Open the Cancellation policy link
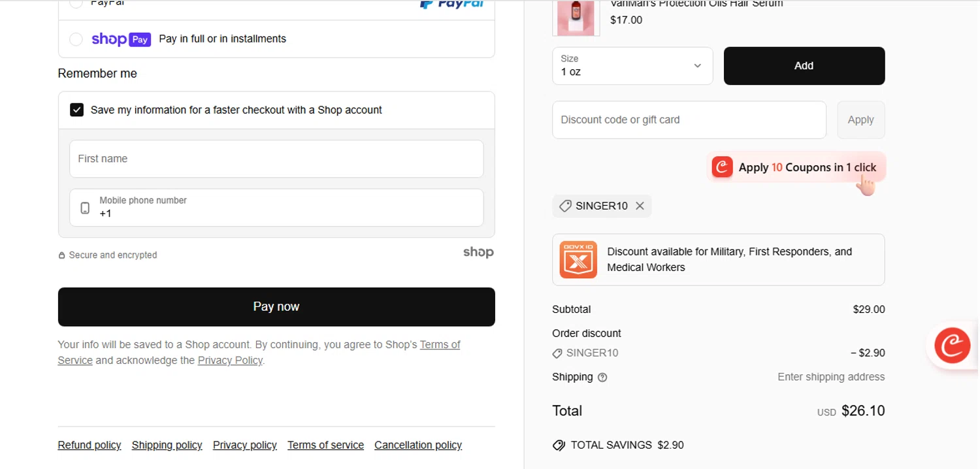Viewport: 980px width, 469px height. point(417,445)
